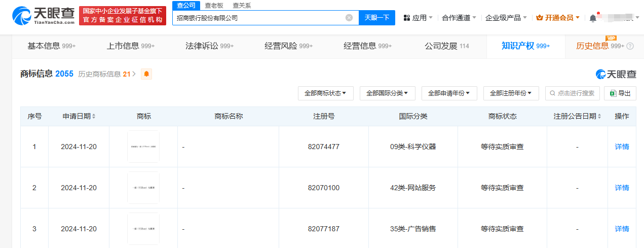This screenshot has height=248, width=644.
Task: Expand the 开通会员 dropdown arrow
Action: click(x=578, y=18)
